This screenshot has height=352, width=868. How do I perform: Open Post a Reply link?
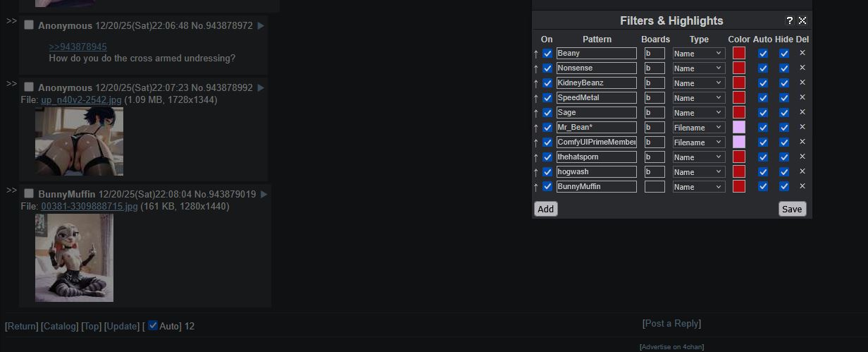click(x=672, y=324)
